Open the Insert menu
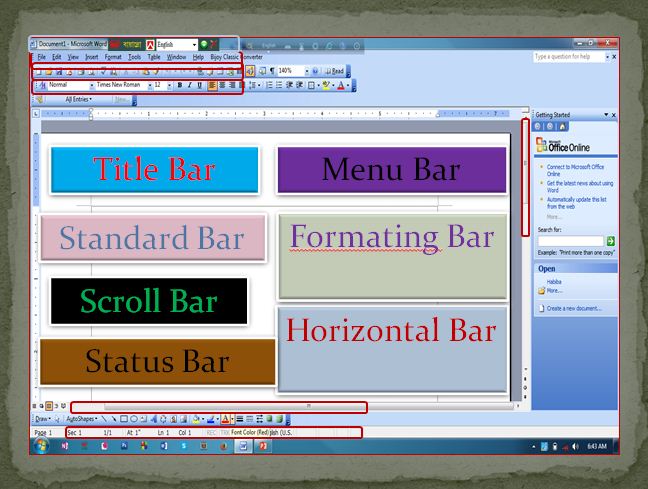 point(91,57)
